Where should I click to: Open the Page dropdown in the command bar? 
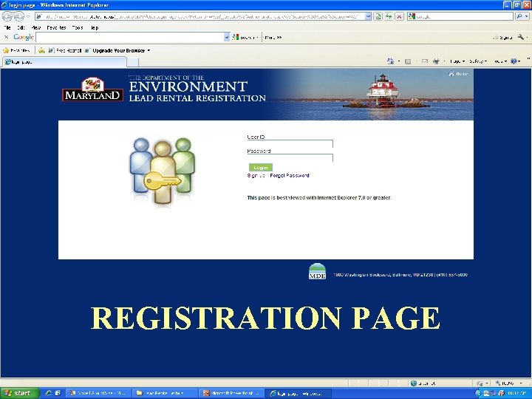click(x=457, y=61)
